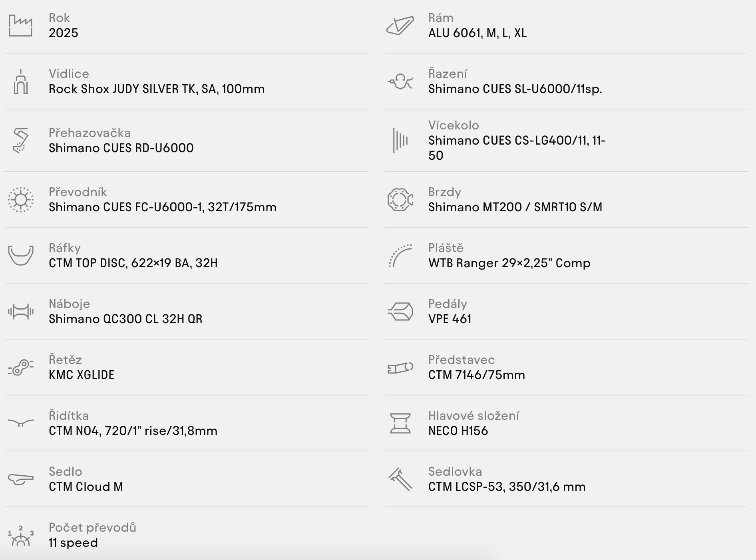This screenshot has width=756, height=560.
Task: Select CTM LCSP-53 seatpost text
Action: 507,487
